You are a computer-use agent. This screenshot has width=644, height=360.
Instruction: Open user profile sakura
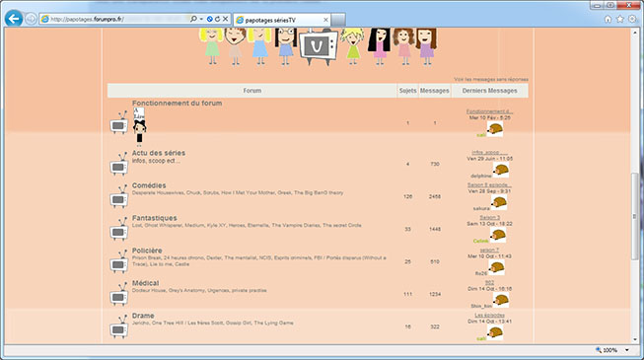[481, 208]
